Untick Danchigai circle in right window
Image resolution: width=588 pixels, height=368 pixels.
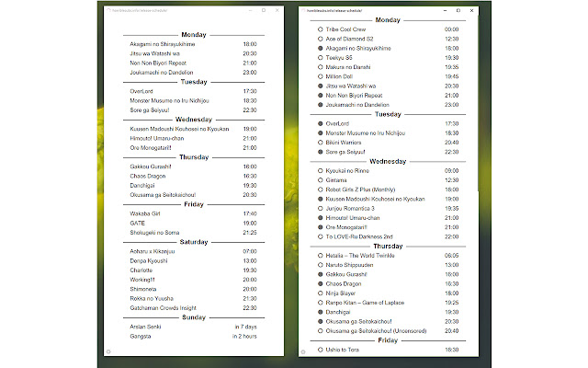(321, 312)
